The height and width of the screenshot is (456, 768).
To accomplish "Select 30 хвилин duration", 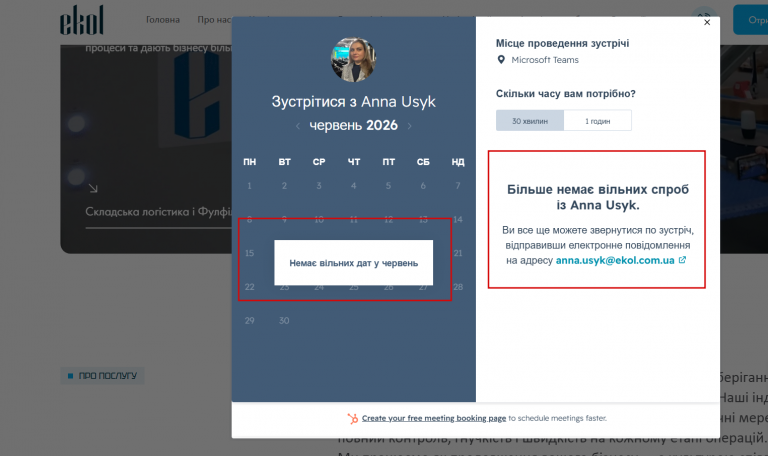I will coord(530,121).
